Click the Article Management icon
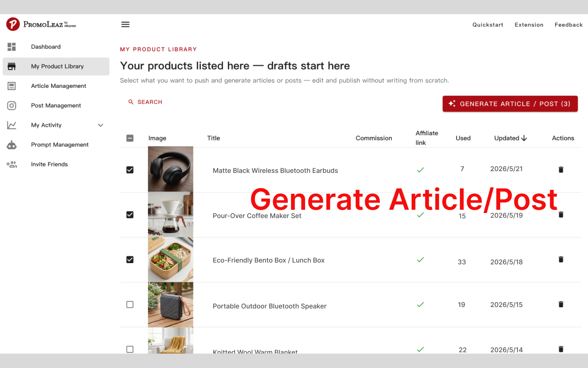 [x=11, y=86]
